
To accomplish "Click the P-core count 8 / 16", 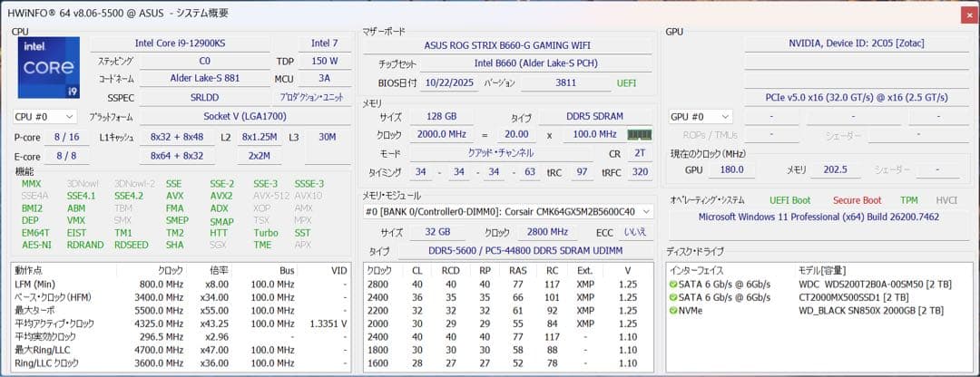I will tap(67, 137).
